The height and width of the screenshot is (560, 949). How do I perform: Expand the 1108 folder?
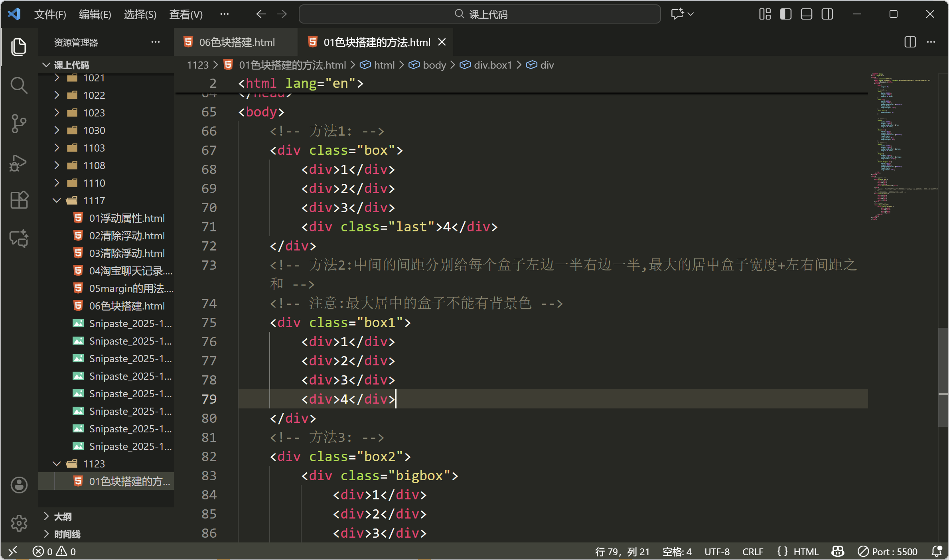point(94,166)
